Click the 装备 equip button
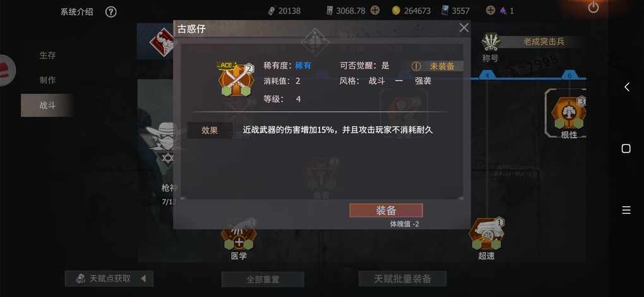Screen dimensions: 644x297 (386, 211)
